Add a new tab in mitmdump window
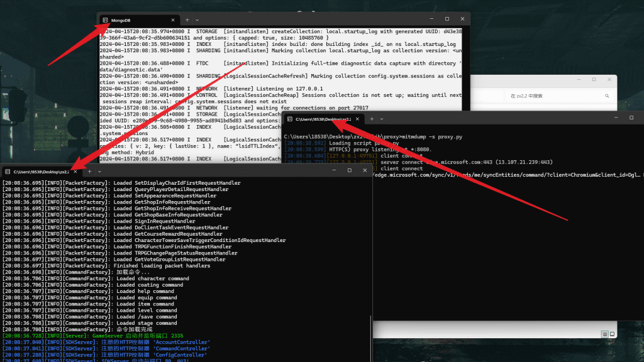The image size is (644, 362). (371, 119)
